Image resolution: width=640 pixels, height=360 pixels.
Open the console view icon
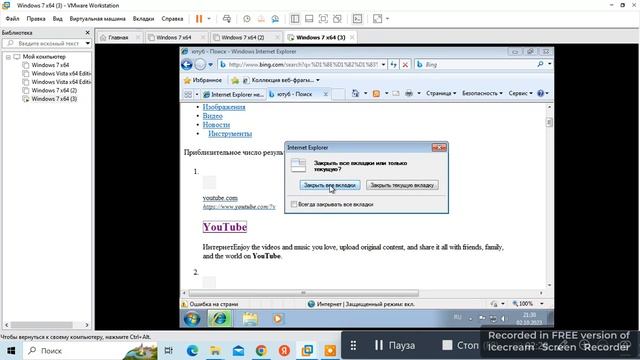(357, 19)
